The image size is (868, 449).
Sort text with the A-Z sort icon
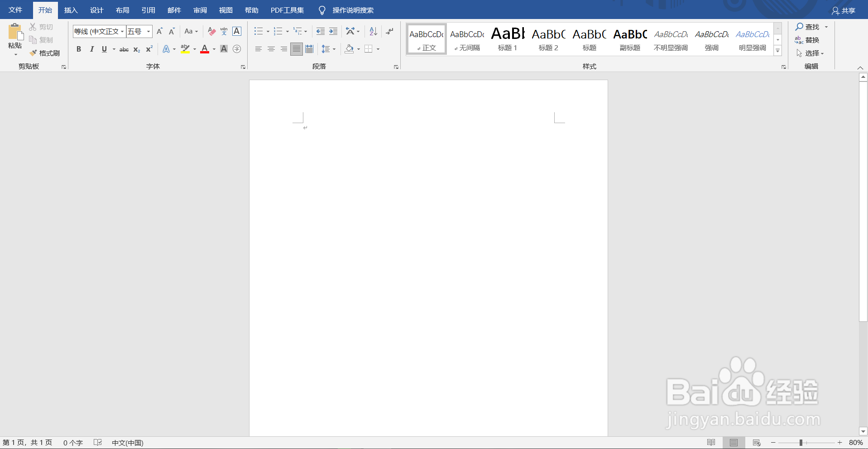(373, 31)
